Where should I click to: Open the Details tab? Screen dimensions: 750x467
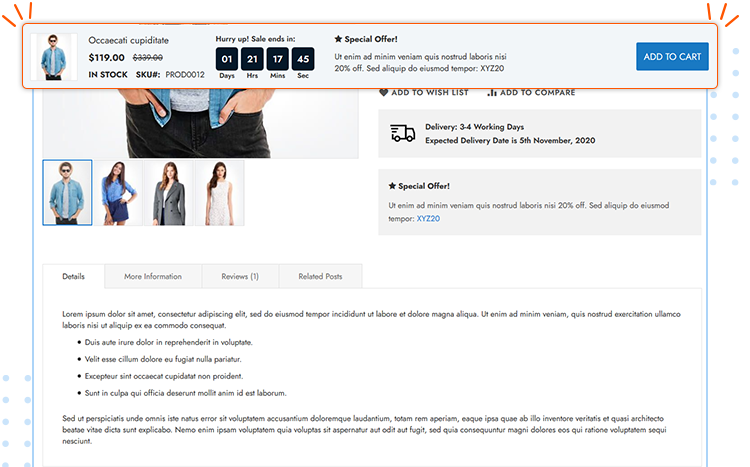tap(73, 277)
